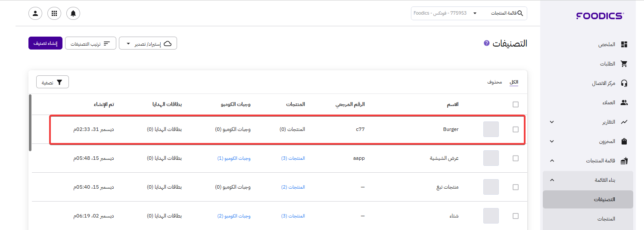Click the مركز الاتصال headset icon
This screenshot has height=230, width=644.
(624, 83)
